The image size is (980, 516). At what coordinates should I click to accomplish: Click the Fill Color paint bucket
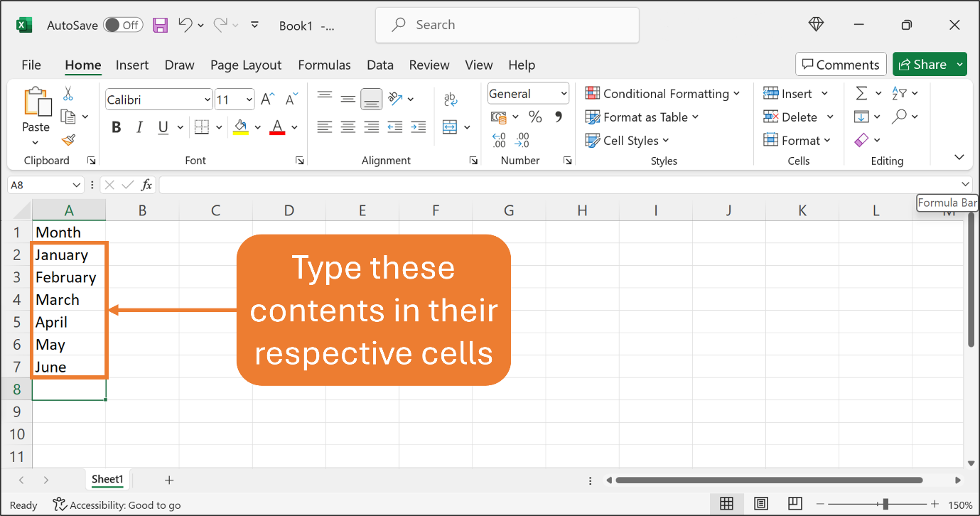point(240,128)
